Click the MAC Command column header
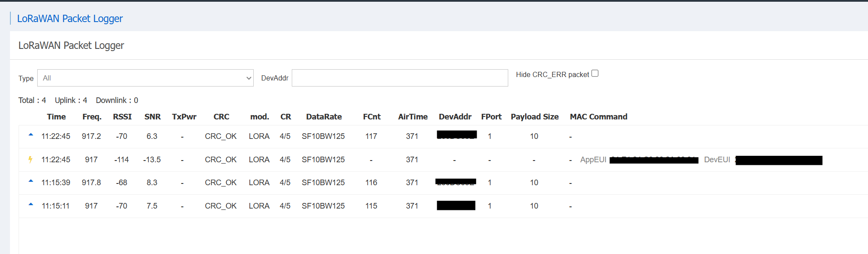 point(598,117)
